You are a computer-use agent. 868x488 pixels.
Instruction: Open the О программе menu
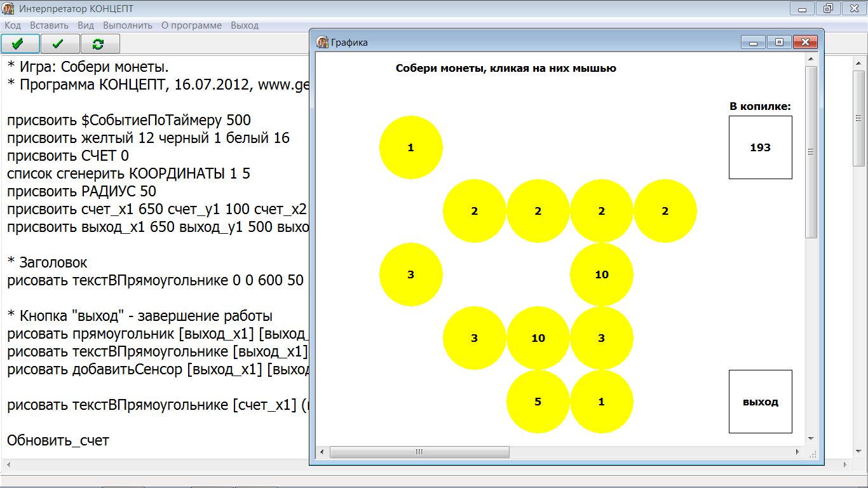tap(191, 25)
